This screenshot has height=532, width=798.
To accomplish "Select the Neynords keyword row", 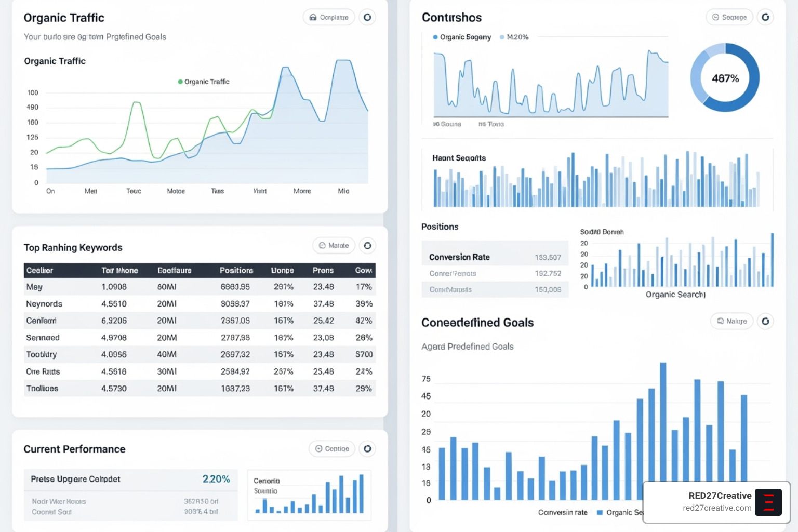I will pyautogui.click(x=200, y=304).
